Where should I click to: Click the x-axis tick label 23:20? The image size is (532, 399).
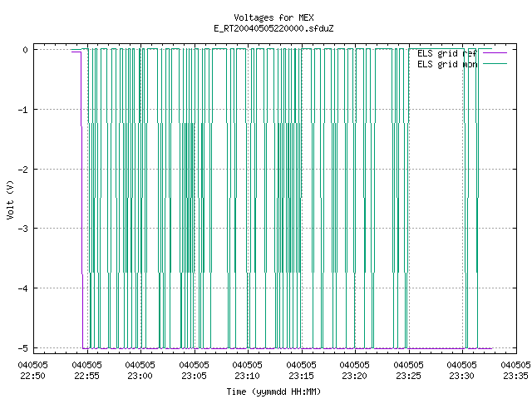click(x=355, y=376)
